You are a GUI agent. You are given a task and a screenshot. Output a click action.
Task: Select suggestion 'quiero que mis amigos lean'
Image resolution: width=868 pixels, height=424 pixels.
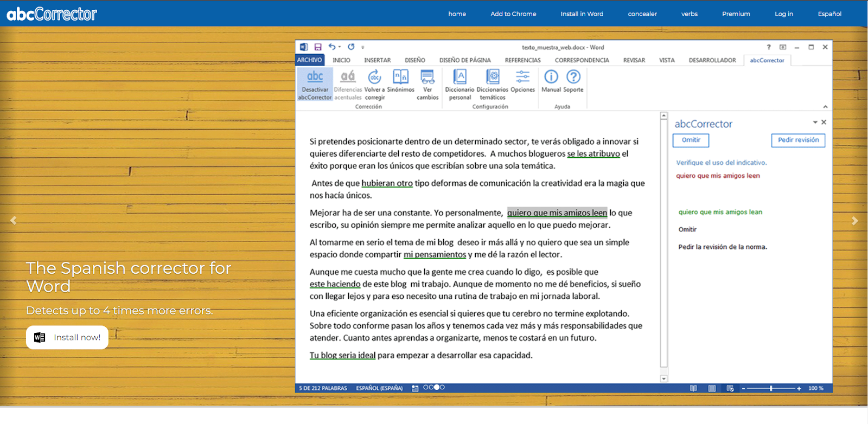click(720, 212)
